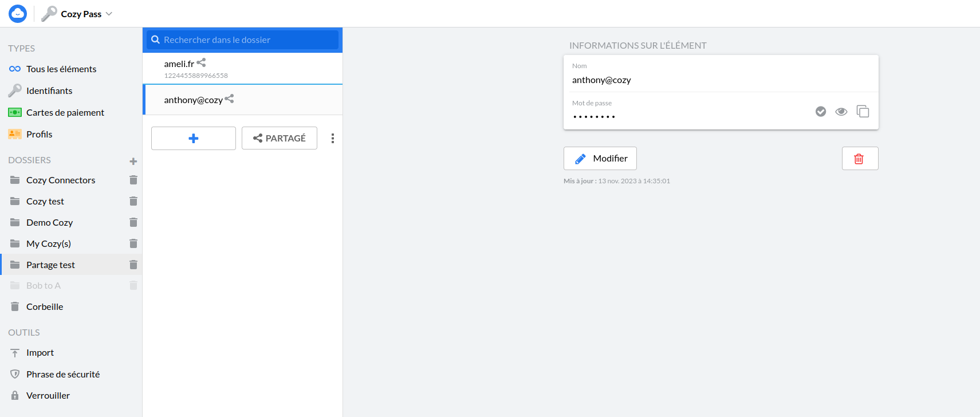Click the Cozy Pass key icon
The image size is (980, 417).
pos(49,14)
